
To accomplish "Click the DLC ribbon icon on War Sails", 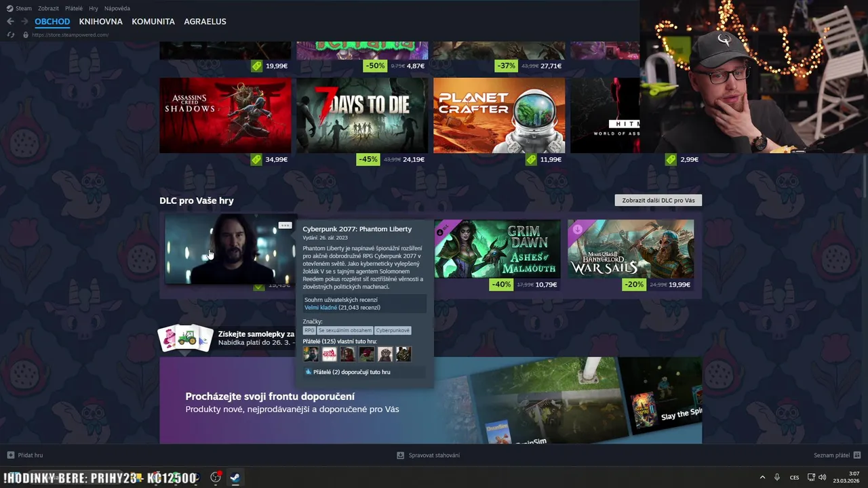I will tap(576, 229).
